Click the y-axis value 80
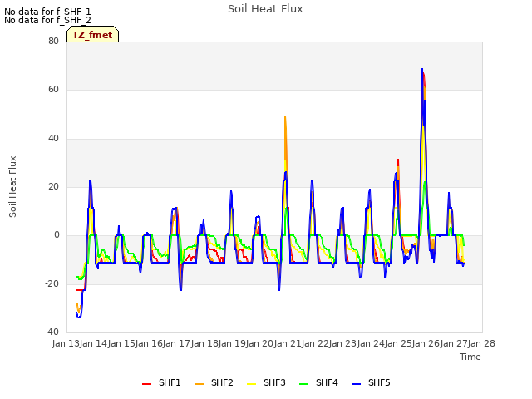This screenshot has width=532, height=399. (x=53, y=41)
